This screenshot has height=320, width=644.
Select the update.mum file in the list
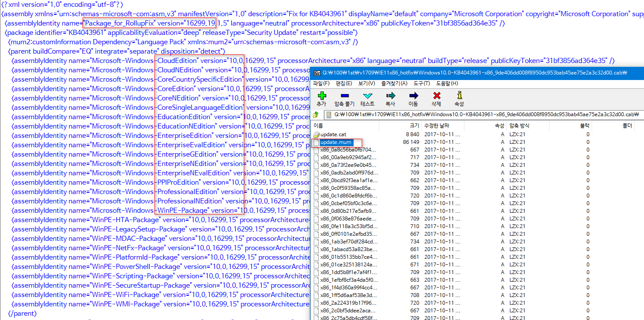336,142
